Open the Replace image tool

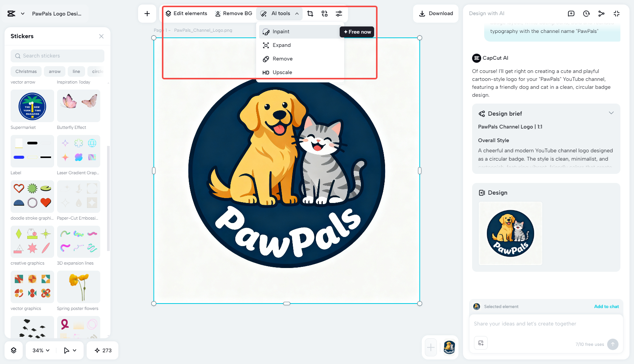click(325, 13)
